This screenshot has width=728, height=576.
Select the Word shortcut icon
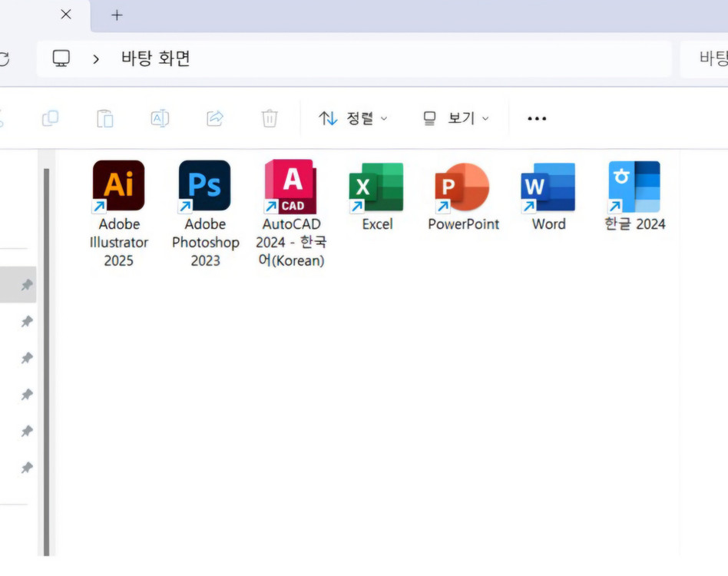(x=548, y=187)
